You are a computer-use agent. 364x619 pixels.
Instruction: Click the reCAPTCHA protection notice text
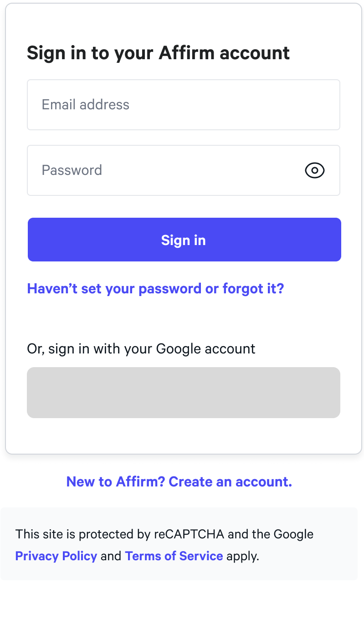[x=164, y=534]
